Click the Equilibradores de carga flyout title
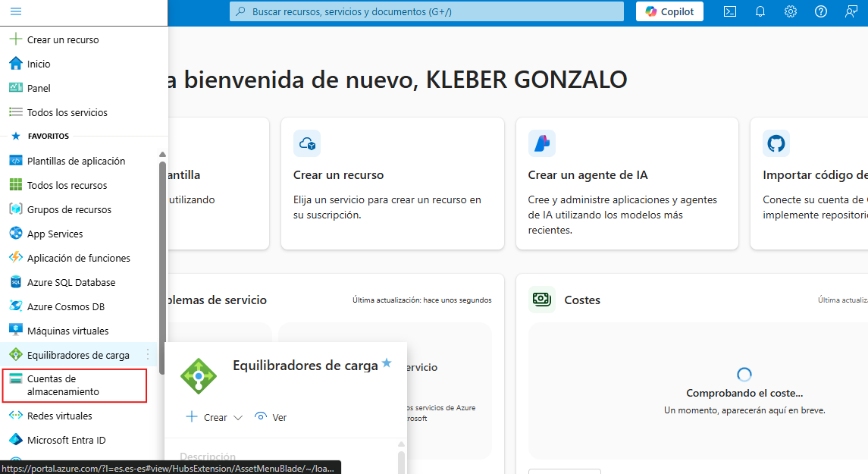 tap(305, 366)
